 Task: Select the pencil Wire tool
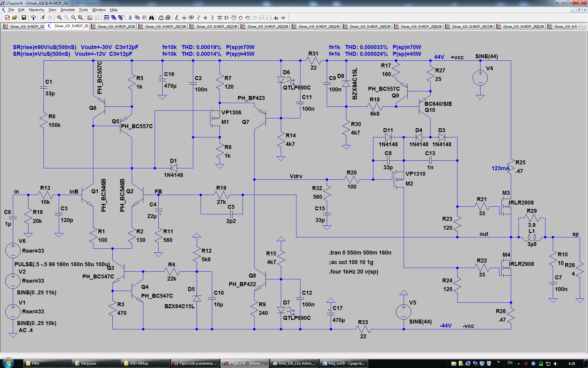coord(177,18)
